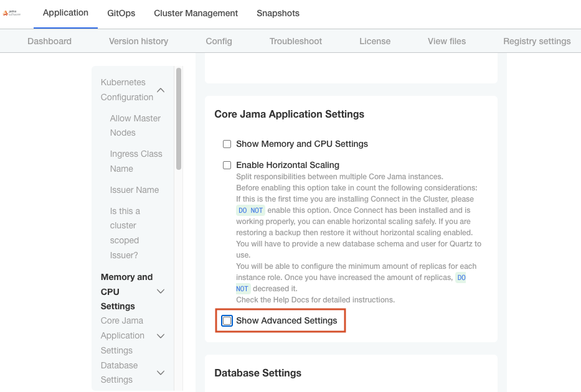
Task: Open the Troubleshoot sub-tab
Action: tap(296, 41)
